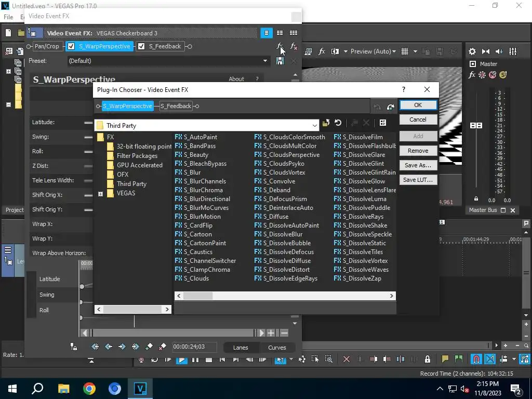Select Pan/Crop in FX chain
Image resolution: width=532 pixels, height=399 pixels.
click(x=47, y=46)
